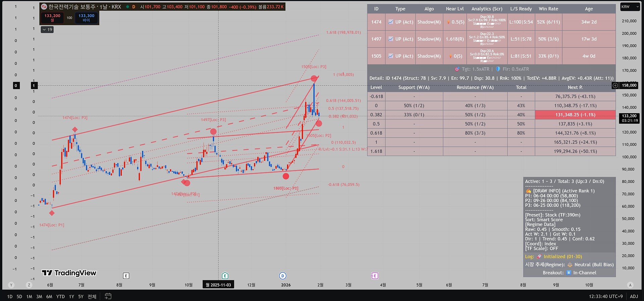644x301 pixels.
Task: Select the 1D time range
Action: click(x=10, y=297)
